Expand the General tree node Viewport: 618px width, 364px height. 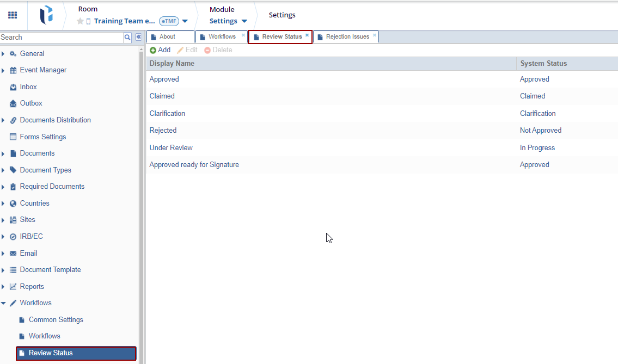pos(3,54)
